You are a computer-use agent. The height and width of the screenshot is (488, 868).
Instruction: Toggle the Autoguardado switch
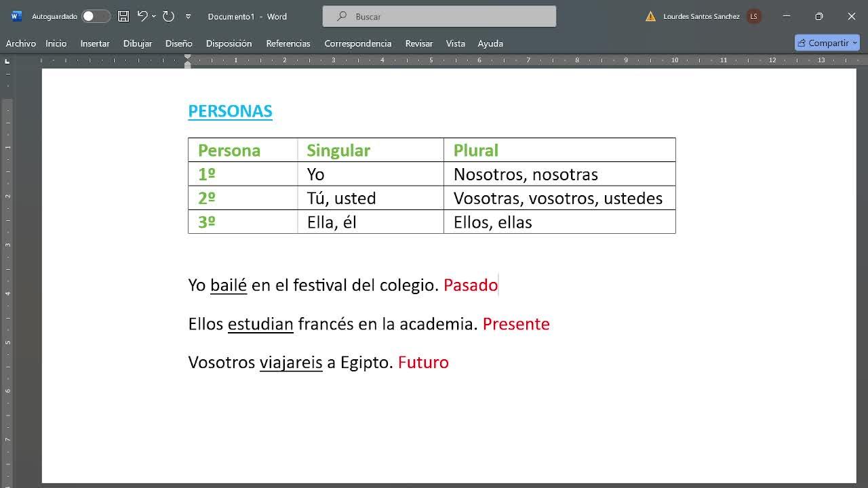coord(96,16)
